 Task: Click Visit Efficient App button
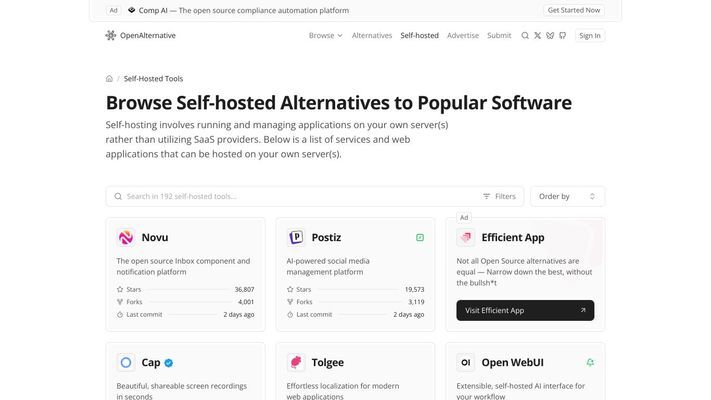(x=525, y=310)
